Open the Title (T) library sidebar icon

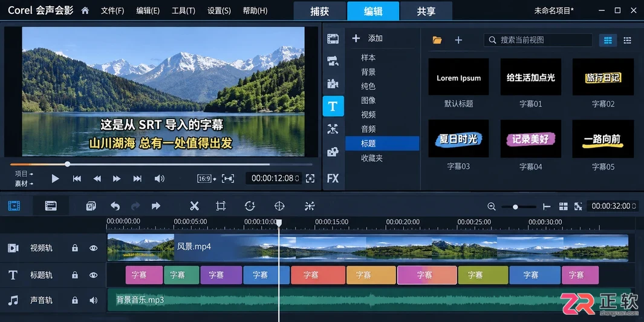coord(333,106)
